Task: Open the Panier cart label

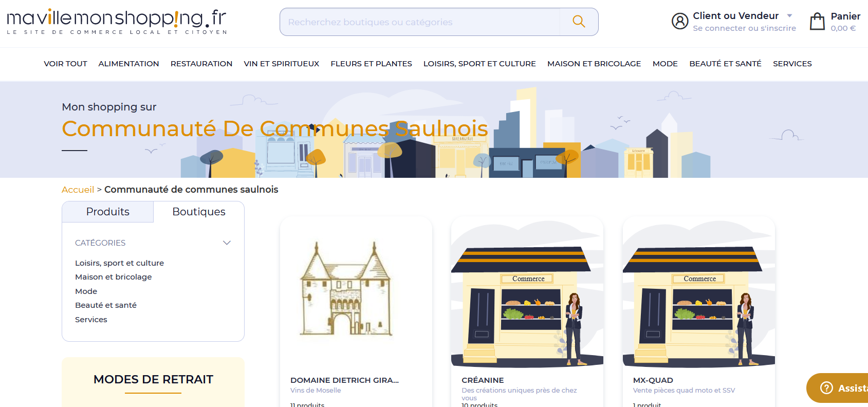Action: click(x=845, y=16)
